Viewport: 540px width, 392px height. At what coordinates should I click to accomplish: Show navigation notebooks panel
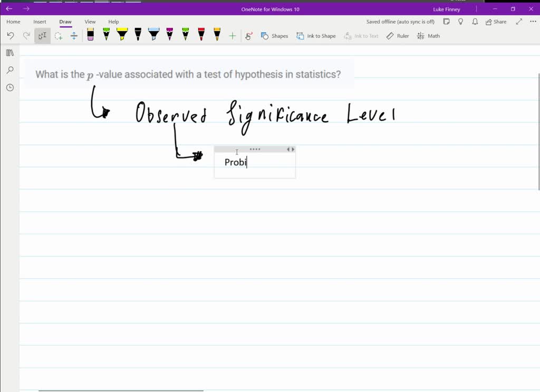pyautogui.click(x=10, y=53)
